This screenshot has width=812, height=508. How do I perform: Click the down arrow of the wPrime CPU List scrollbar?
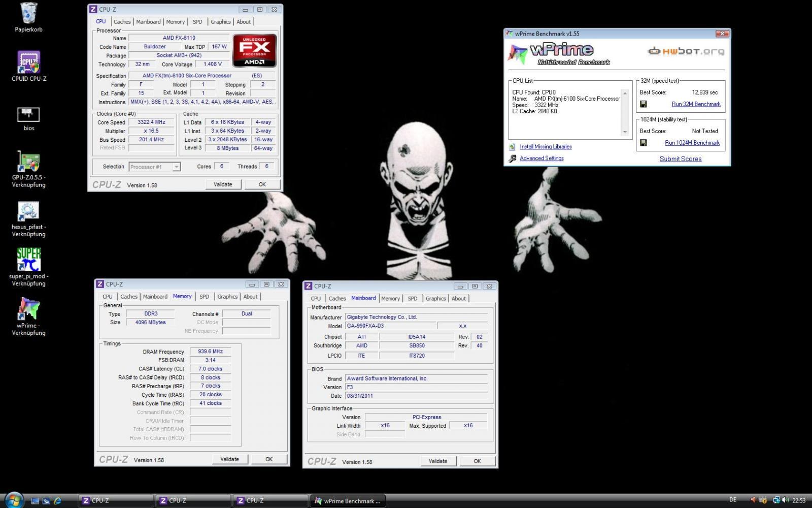click(625, 132)
